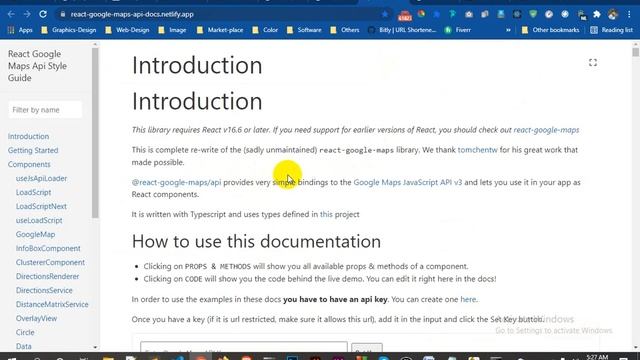This screenshot has height=360, width=640.
Task: Open the Color bookmark folder
Action: [x=265, y=30]
